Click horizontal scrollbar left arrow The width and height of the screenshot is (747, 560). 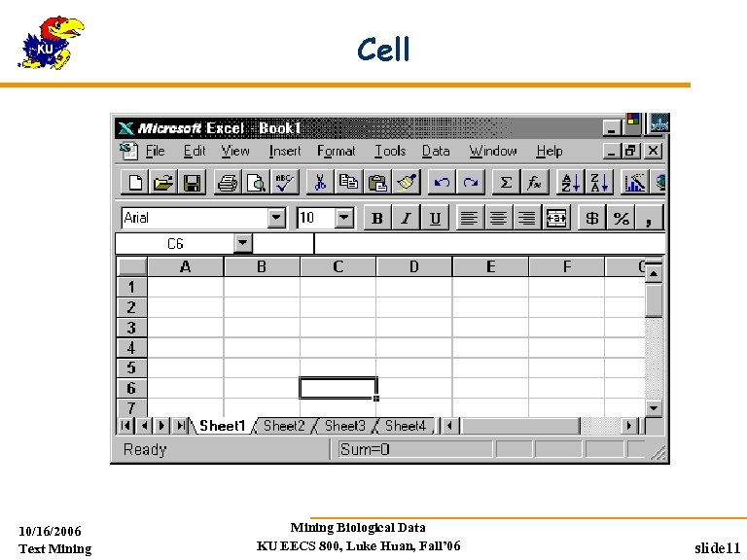tap(449, 425)
